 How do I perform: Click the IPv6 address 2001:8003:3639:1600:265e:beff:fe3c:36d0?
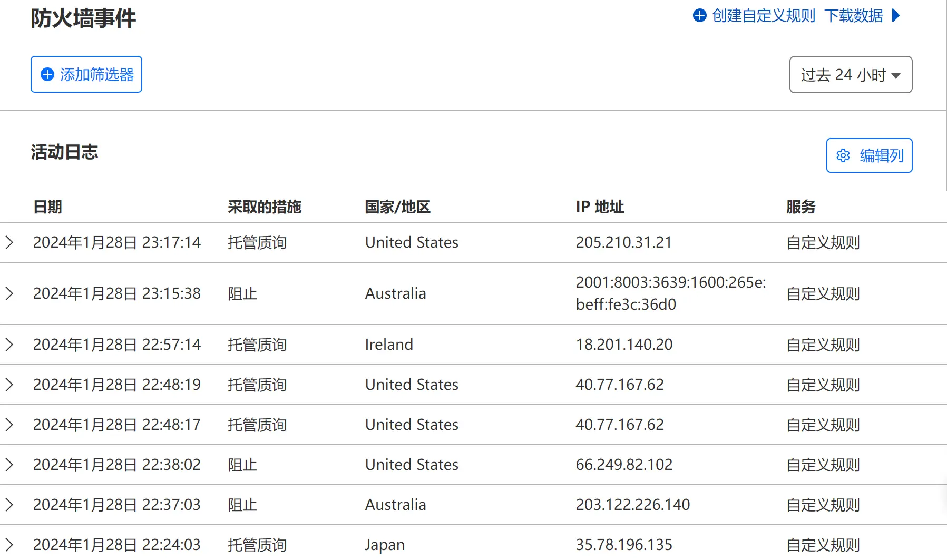(x=671, y=293)
